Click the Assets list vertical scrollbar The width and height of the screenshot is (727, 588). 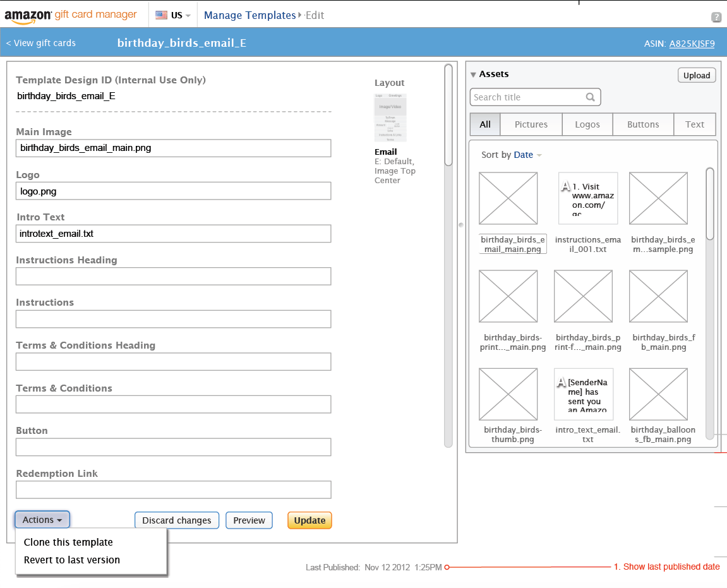pos(710,204)
